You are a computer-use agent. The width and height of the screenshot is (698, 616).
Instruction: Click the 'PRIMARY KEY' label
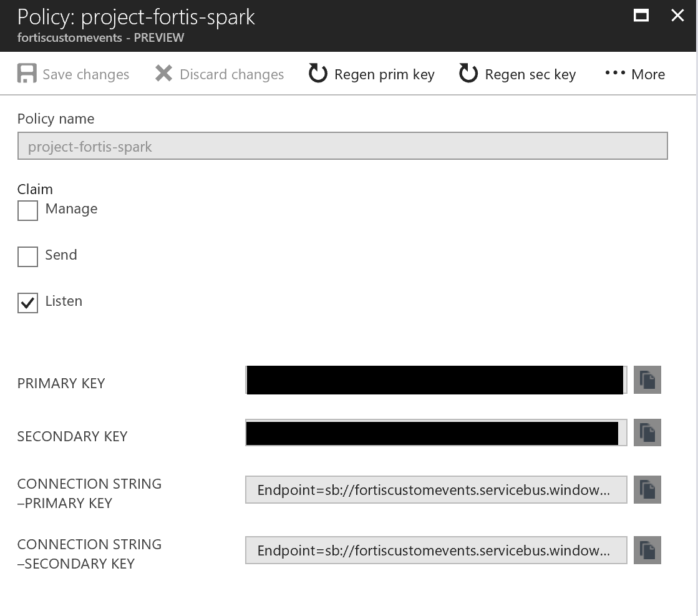(x=61, y=383)
